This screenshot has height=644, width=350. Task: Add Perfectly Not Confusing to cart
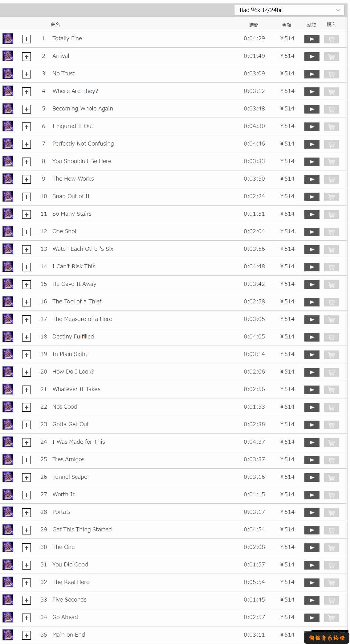pyautogui.click(x=332, y=144)
